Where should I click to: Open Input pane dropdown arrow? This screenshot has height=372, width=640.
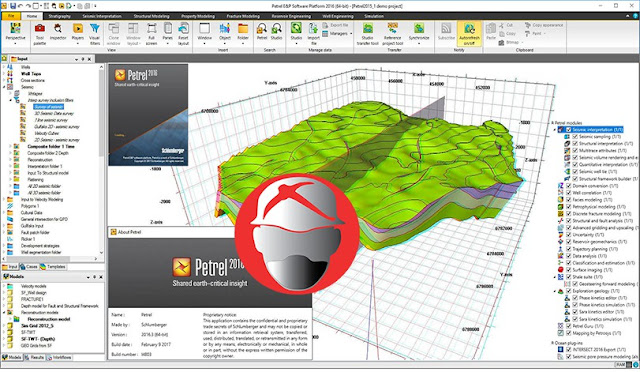tap(76, 59)
